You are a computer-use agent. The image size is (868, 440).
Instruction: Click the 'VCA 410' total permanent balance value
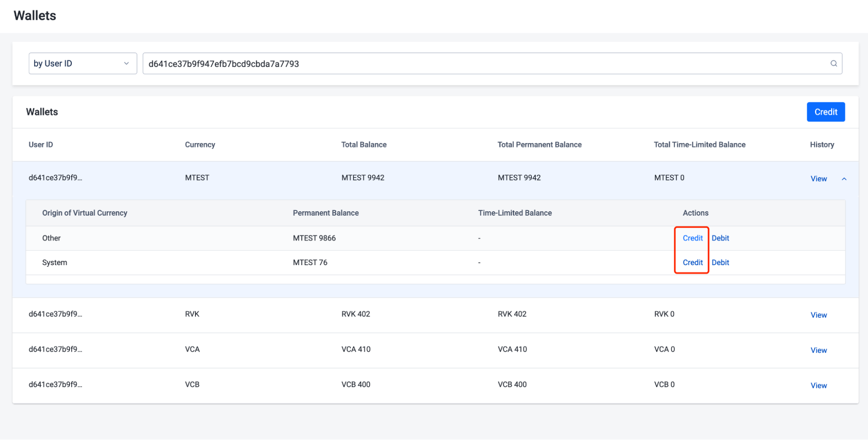click(512, 349)
